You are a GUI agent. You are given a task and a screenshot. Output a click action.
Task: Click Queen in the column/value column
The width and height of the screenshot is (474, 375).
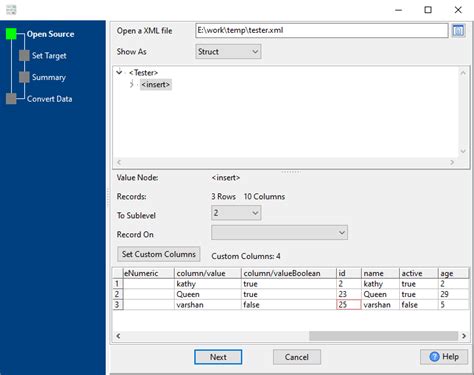tap(208, 294)
